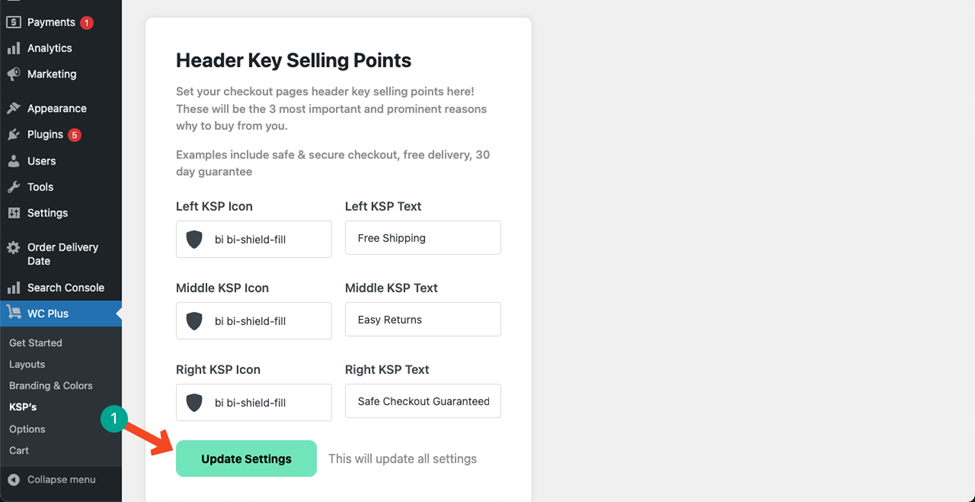Click the Appearance paintbrush icon
Viewport: 975px width, 502px height.
pos(14,108)
